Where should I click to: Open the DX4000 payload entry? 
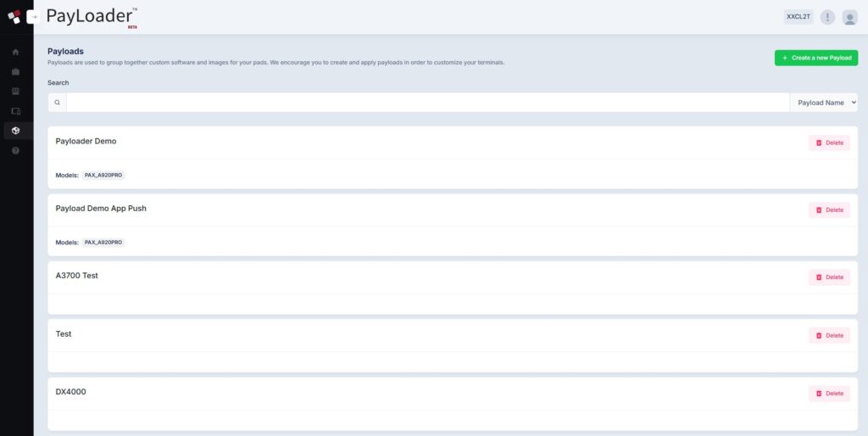tap(70, 392)
